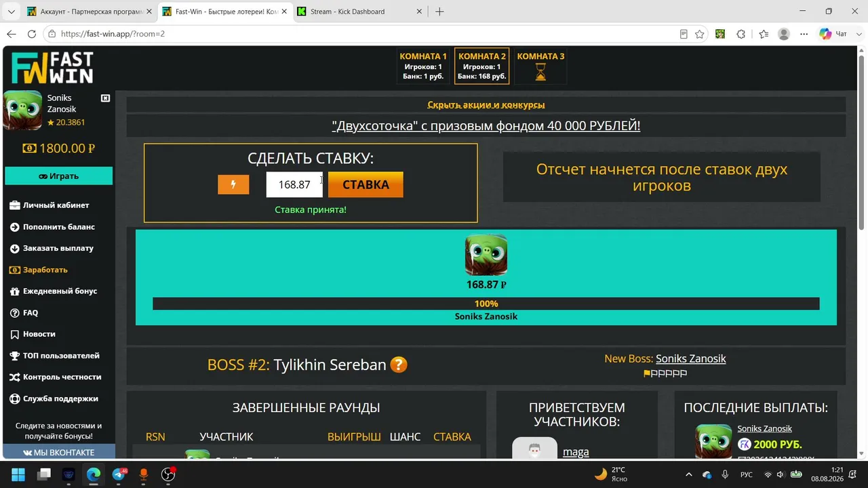Click the orange СТАВКА button
The width and height of the screenshot is (868, 488).
(x=366, y=184)
